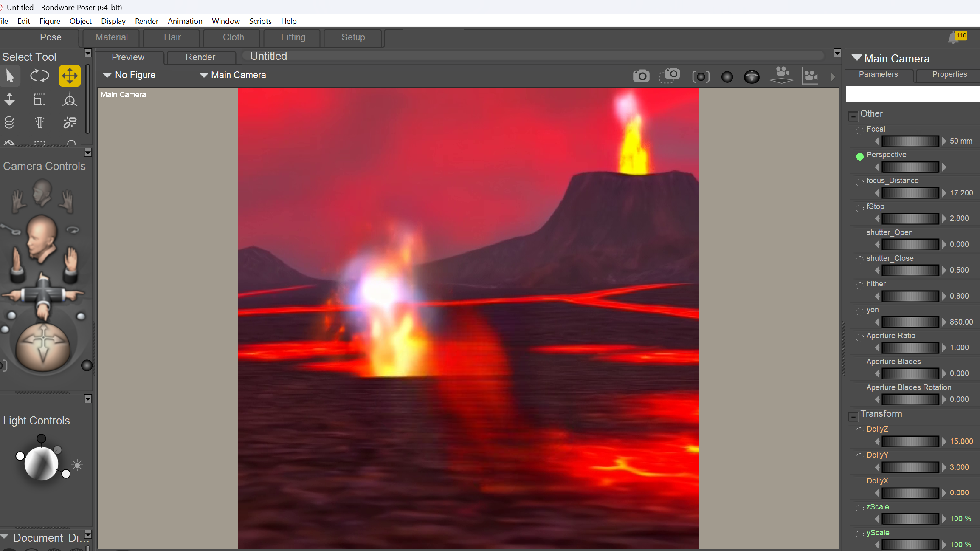The image size is (980, 551).
Task: Toggle the Aperture Ratio animation dot
Action: tap(860, 337)
